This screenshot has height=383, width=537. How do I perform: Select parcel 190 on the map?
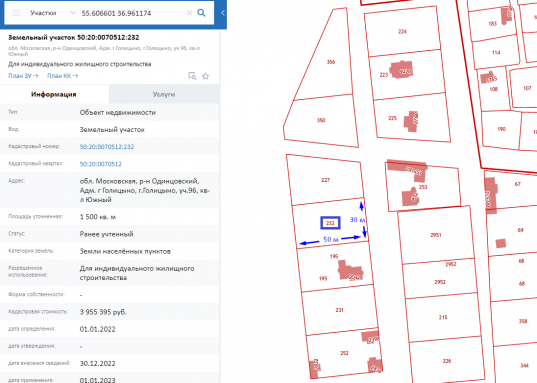pyautogui.click(x=501, y=129)
